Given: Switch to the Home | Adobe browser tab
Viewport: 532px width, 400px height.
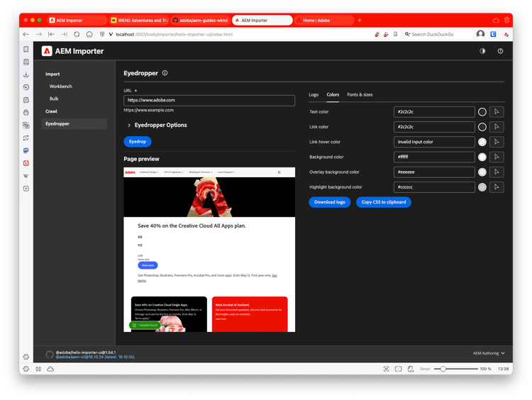Looking at the screenshot, I should pos(323,21).
